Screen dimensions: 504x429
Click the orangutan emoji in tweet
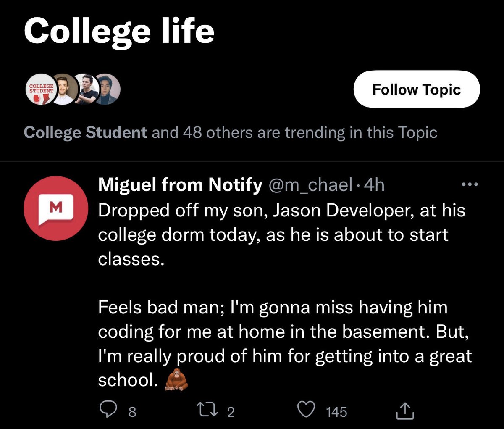pos(175,380)
